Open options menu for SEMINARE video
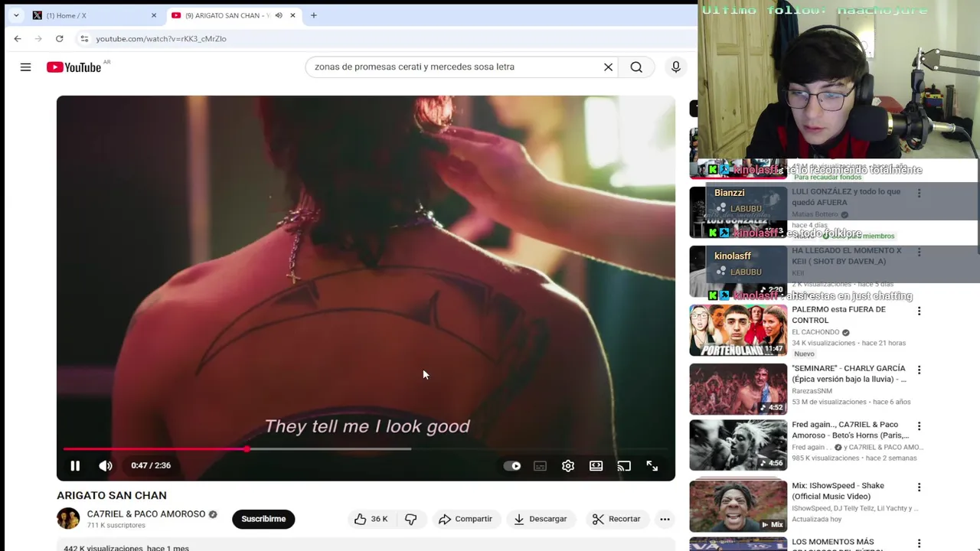 tap(920, 370)
